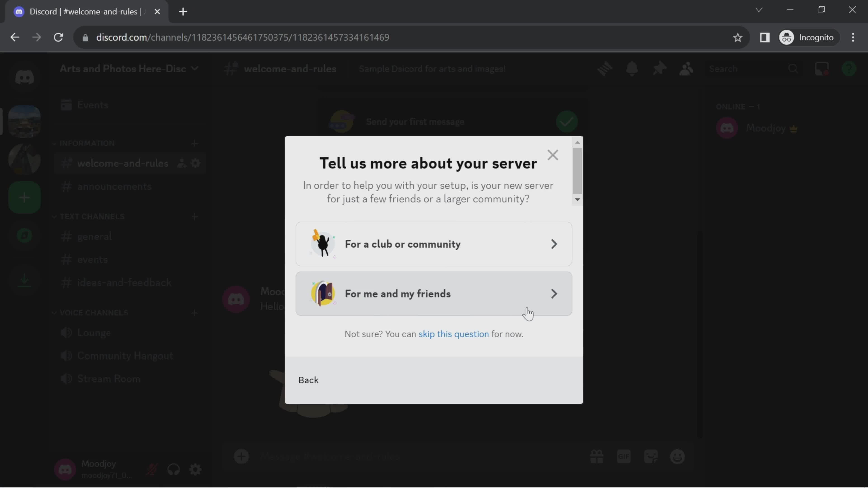Open a new browser tab
Viewport: 868px width, 488px height.
(183, 12)
